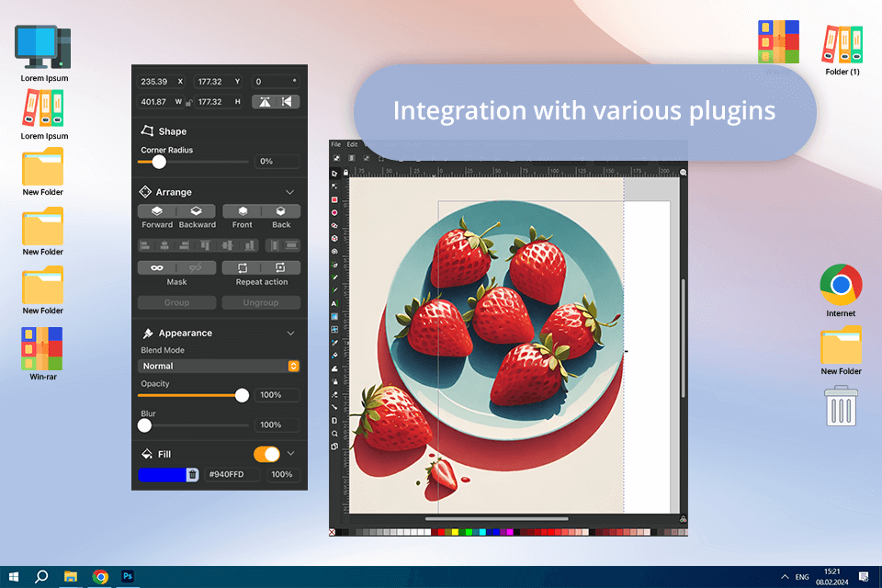Distribute objects vertically icon
This screenshot has height=588, width=882.
(291, 245)
